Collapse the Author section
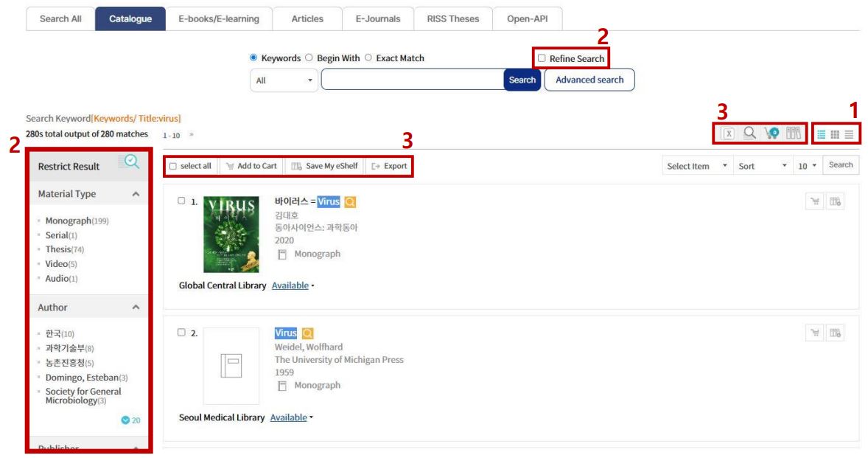 pos(136,308)
